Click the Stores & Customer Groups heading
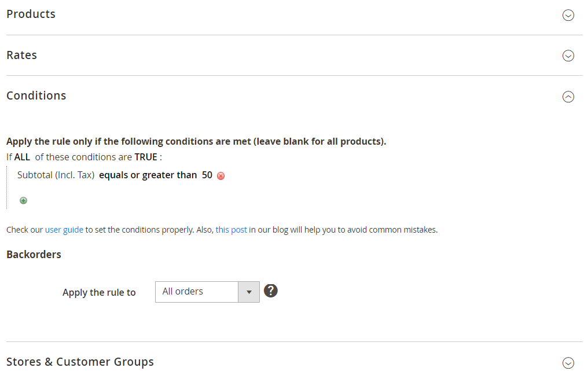This screenshot has height=375, width=588. (x=80, y=362)
